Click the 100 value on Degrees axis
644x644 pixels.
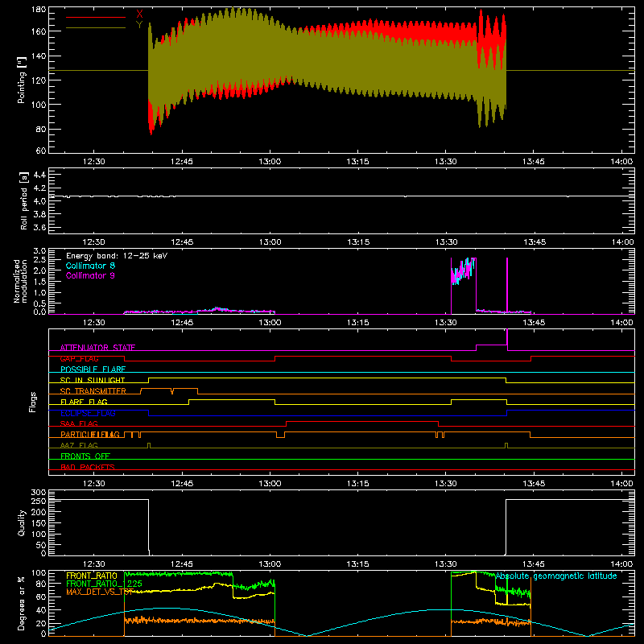[39, 573]
